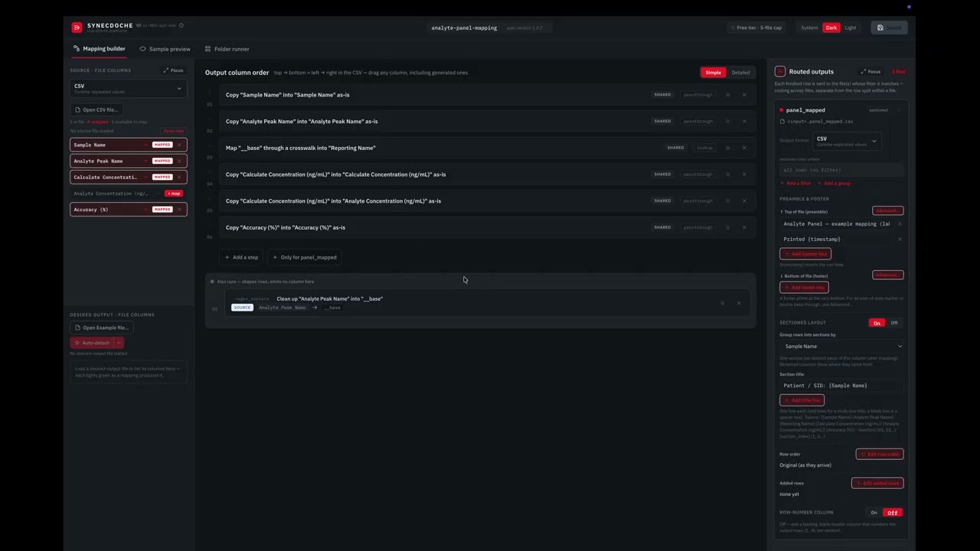Click the Add footer line button
980x551 pixels.
[803, 287]
